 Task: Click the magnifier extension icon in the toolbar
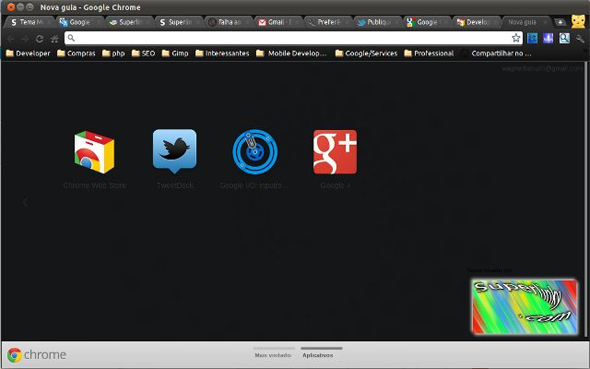pyautogui.click(x=564, y=38)
